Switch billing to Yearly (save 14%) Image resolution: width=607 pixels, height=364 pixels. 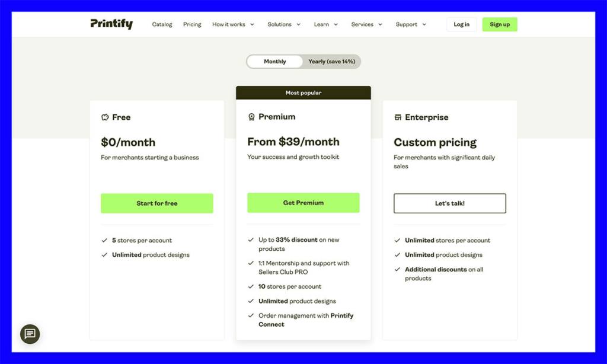pos(331,61)
